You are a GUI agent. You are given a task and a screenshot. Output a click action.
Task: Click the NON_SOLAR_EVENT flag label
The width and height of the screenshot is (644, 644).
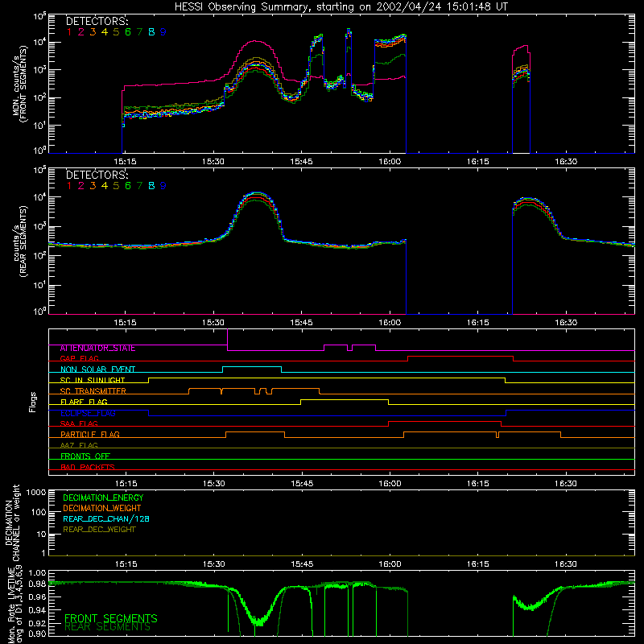click(97, 369)
